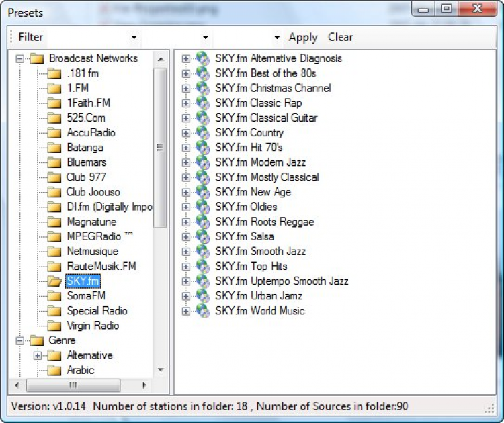Click the horizontal scroll-right arrow of the tree
Screen dimensions: 504x423
pos(144,385)
